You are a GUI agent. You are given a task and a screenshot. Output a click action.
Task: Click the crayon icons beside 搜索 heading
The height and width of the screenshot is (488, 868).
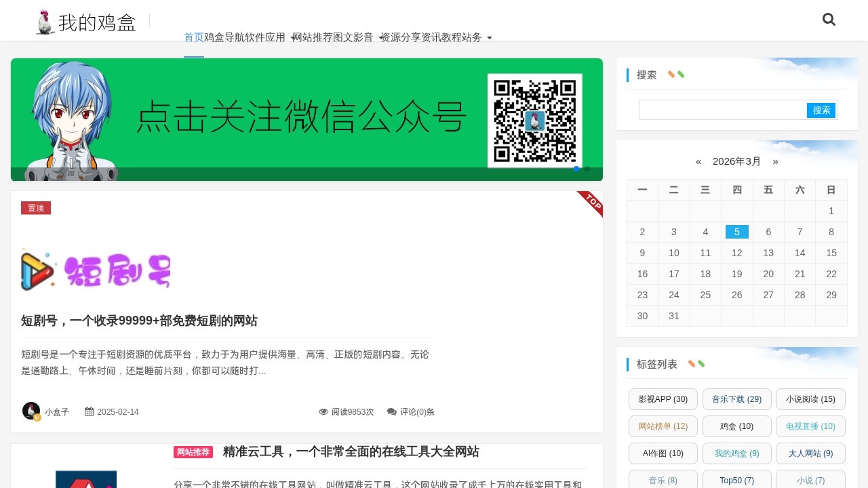point(675,75)
